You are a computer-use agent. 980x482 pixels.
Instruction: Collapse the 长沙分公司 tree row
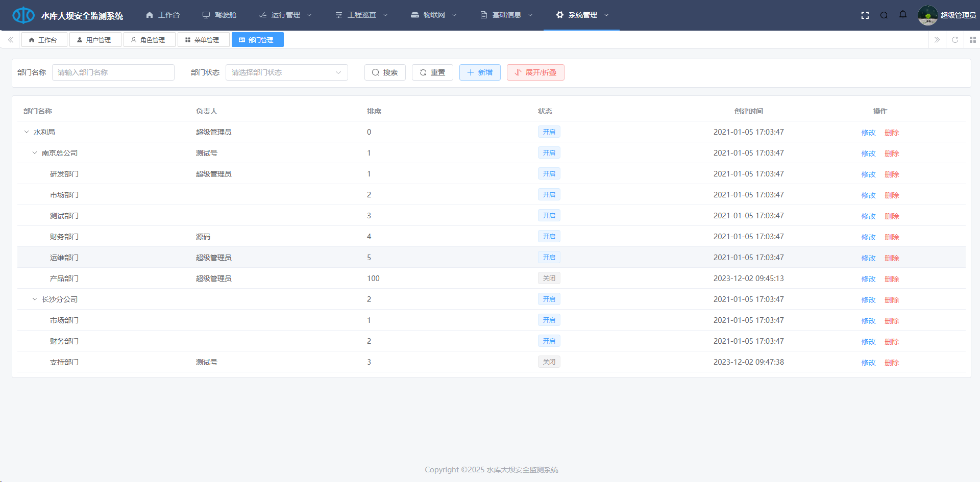point(35,299)
